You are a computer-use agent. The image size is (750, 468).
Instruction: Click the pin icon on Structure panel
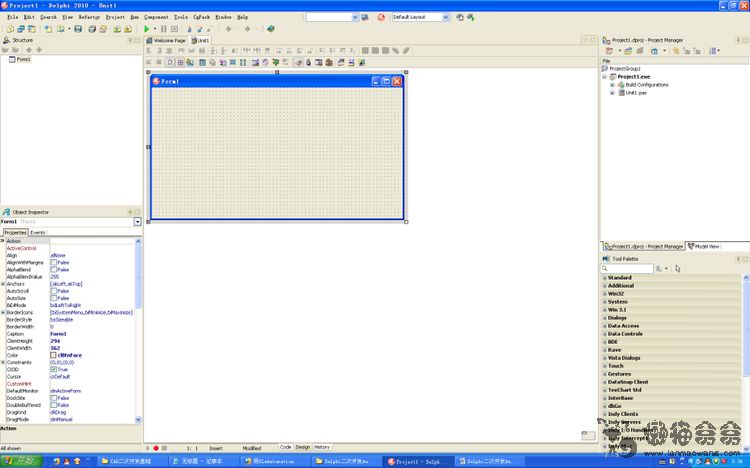click(x=130, y=40)
